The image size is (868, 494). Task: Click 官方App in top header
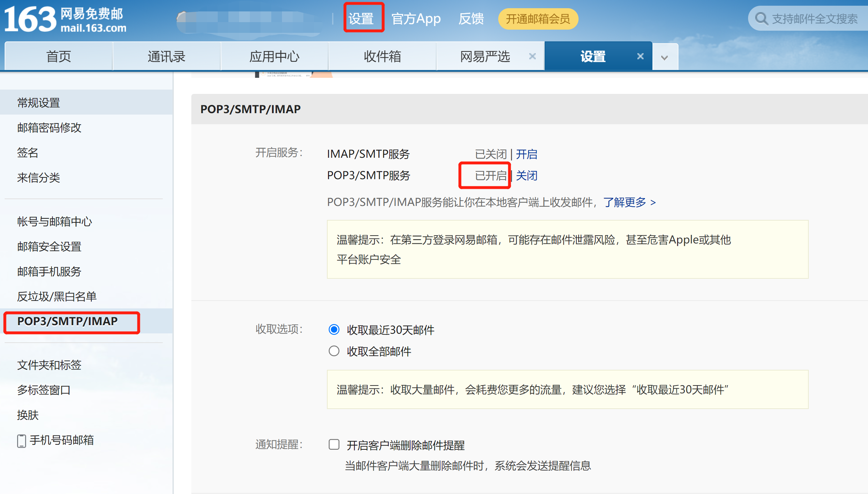(x=416, y=19)
